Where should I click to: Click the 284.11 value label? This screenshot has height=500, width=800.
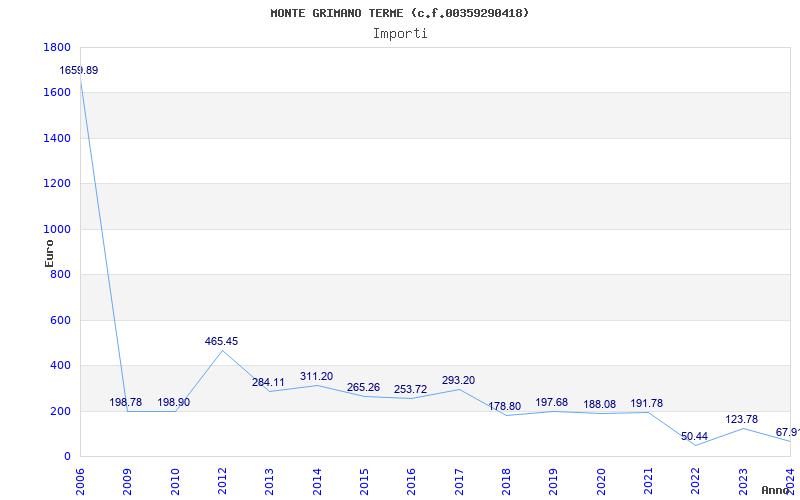(x=268, y=382)
